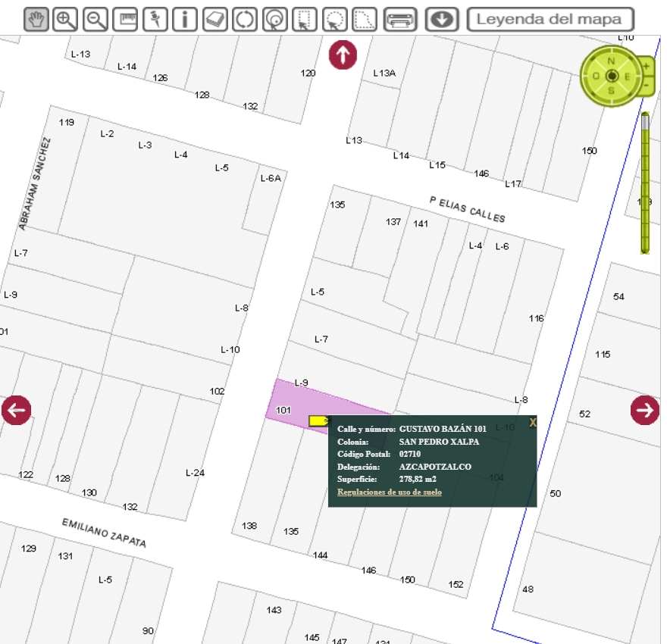
Task: Print the map with printer icon
Action: (400, 20)
